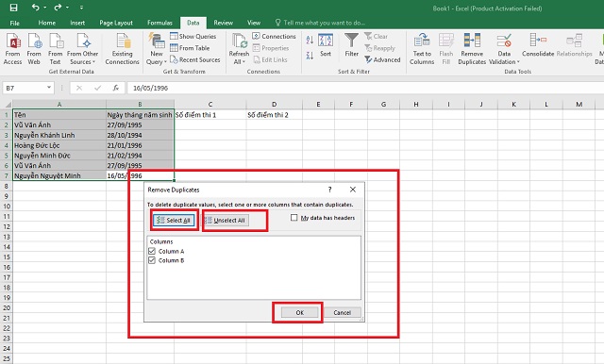Click the Redo arrow icon

(x=58, y=8)
